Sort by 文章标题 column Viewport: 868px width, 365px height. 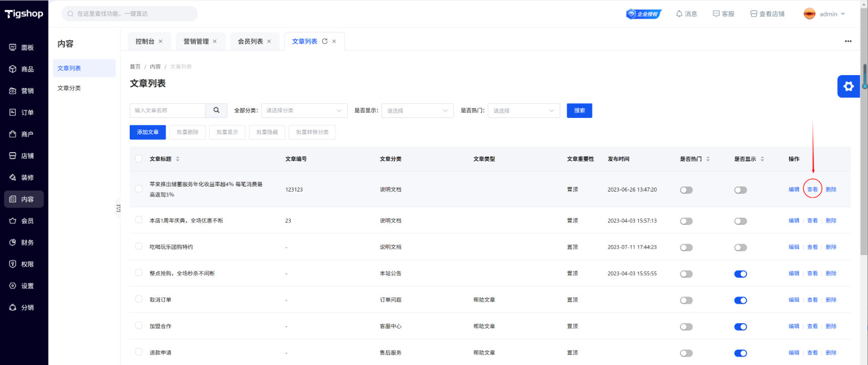178,159
